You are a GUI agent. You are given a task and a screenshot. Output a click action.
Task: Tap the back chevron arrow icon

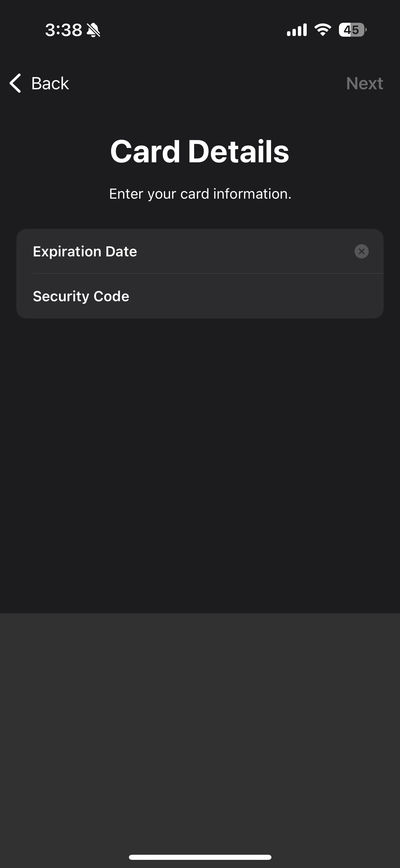click(x=15, y=83)
